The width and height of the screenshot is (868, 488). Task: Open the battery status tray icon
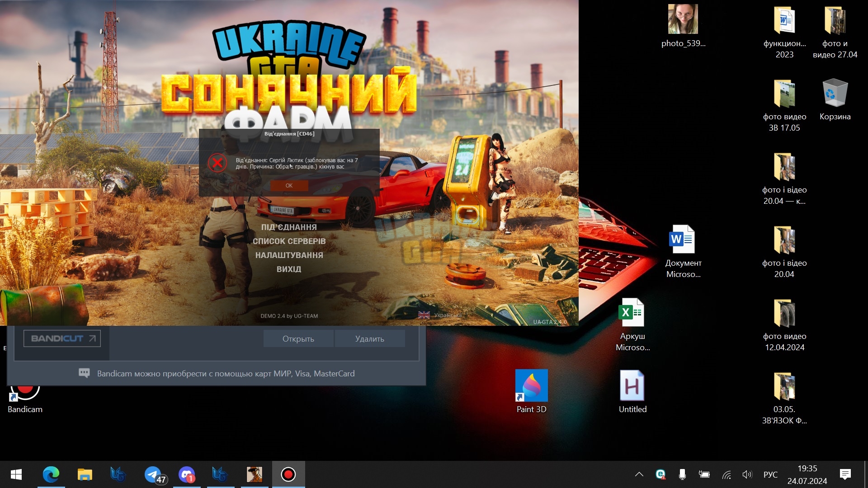(704, 474)
